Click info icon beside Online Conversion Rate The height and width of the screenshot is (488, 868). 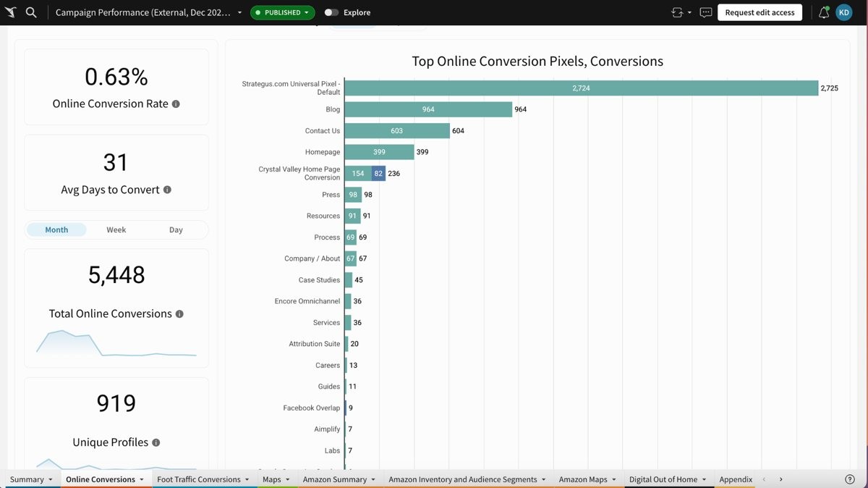176,104
